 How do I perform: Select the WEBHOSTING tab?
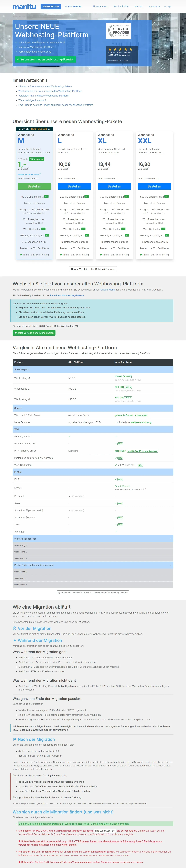[51, 6]
